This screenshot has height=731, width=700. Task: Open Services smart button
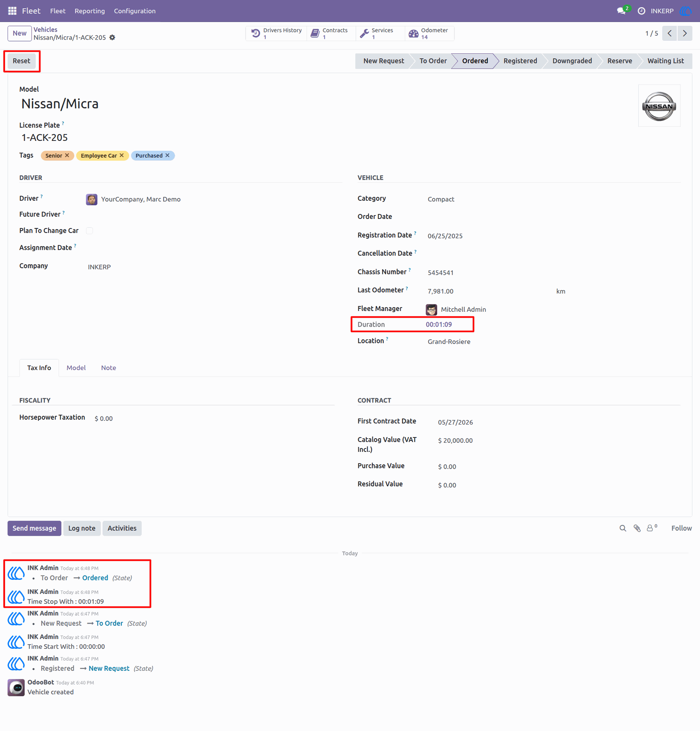tap(380, 34)
